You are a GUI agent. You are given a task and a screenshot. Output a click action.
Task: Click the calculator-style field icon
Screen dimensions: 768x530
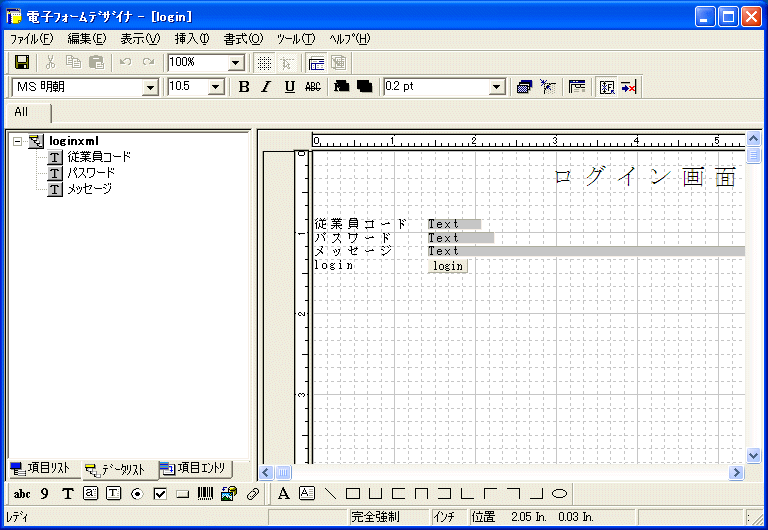[x=607, y=87]
